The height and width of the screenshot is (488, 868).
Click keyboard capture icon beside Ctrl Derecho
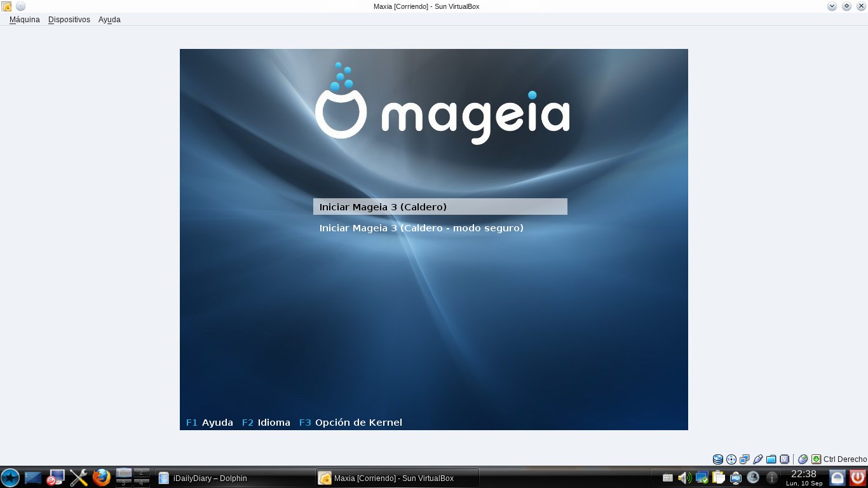(816, 459)
